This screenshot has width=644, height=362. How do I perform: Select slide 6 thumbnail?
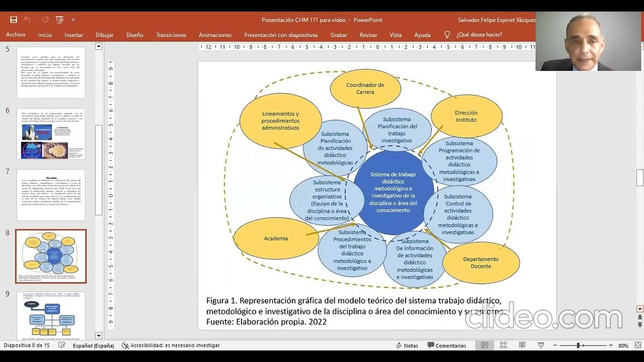(51, 134)
